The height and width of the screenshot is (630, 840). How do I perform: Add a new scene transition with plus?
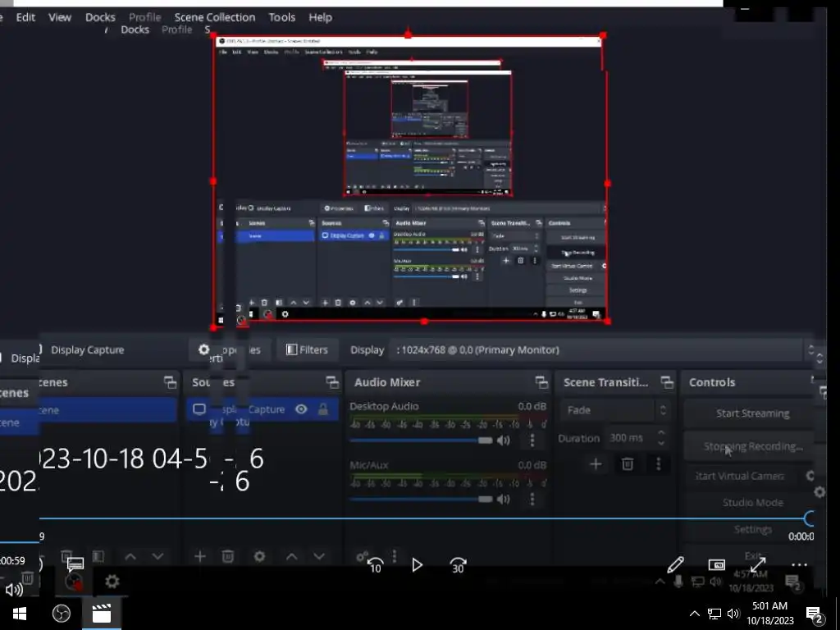(596, 464)
